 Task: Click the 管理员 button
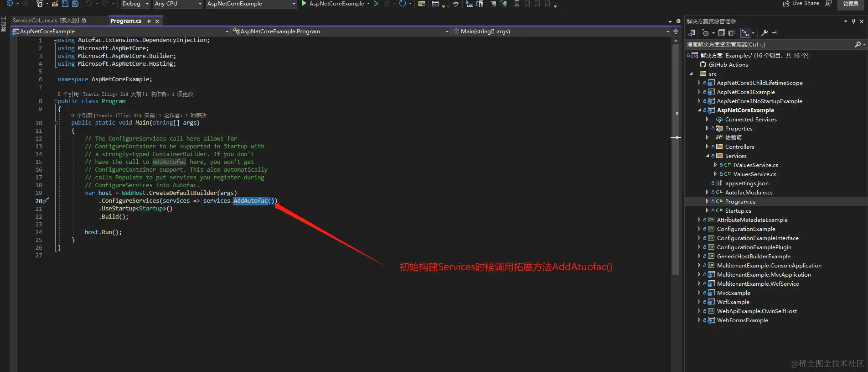click(851, 4)
